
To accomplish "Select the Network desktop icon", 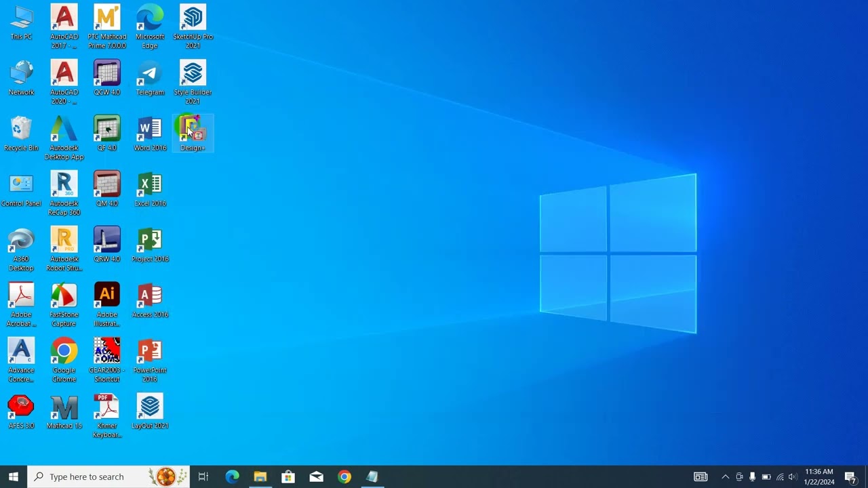I will pyautogui.click(x=21, y=79).
